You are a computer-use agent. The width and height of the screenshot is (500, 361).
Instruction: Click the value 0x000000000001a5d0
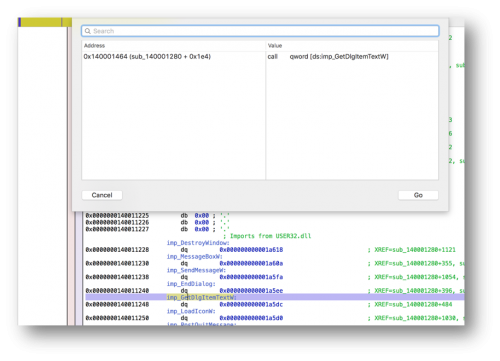[x=251, y=318]
